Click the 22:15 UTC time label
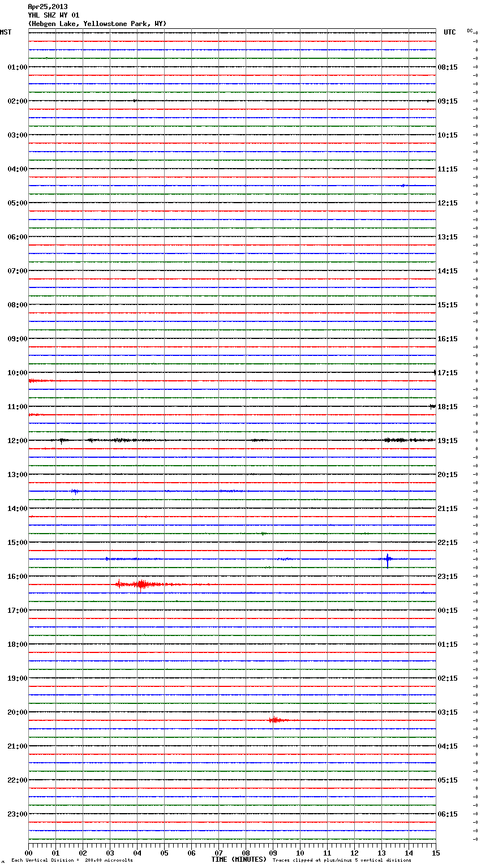This screenshot has width=481, height=868. [448, 543]
